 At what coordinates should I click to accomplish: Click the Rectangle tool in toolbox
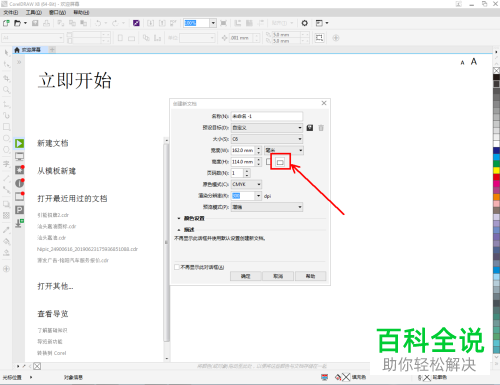tap(6, 127)
